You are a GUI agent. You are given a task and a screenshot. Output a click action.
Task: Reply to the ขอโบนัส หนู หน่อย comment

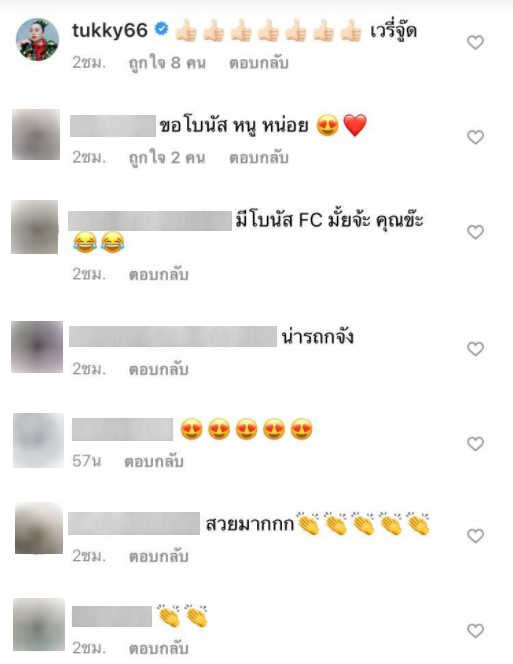[x=259, y=158]
